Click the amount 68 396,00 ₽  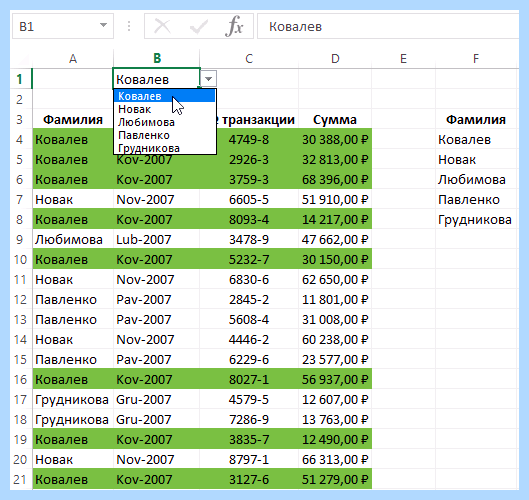click(335, 179)
